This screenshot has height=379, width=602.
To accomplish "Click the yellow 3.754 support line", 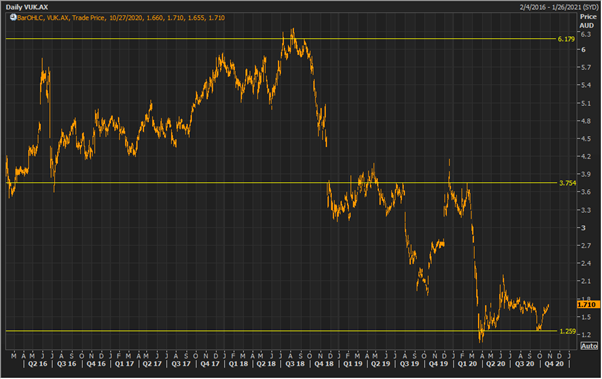I will [281, 183].
